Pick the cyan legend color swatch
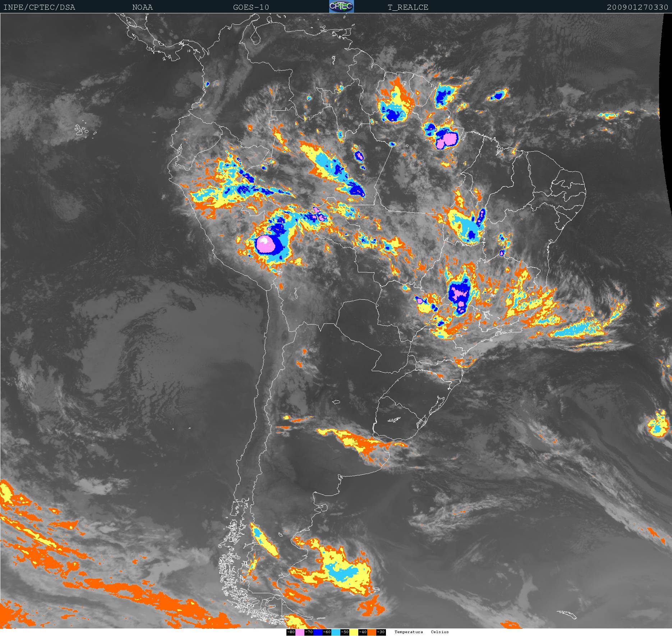This screenshot has width=672, height=636. coord(336,632)
